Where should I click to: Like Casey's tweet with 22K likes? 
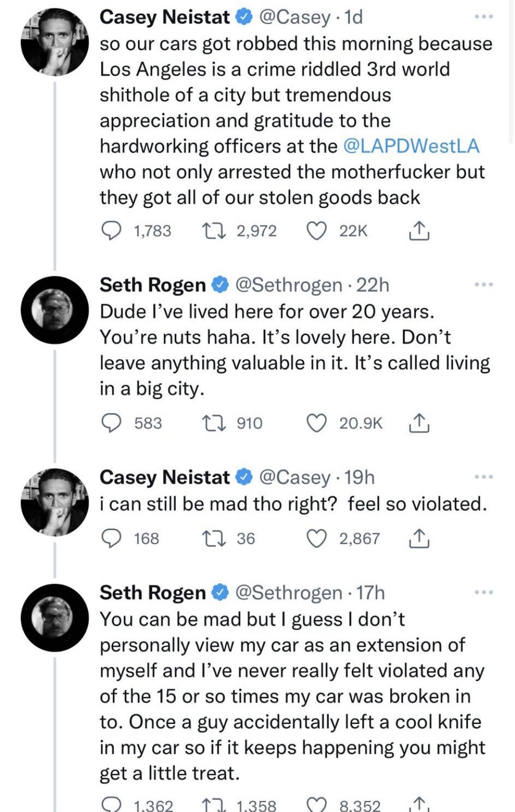click(x=316, y=231)
